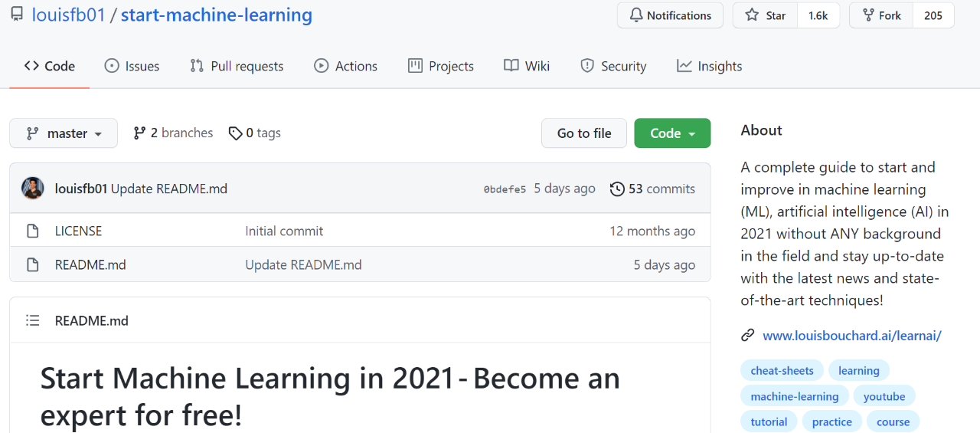The width and height of the screenshot is (980, 433).
Task: Click the Actions play icon
Action: point(322,66)
